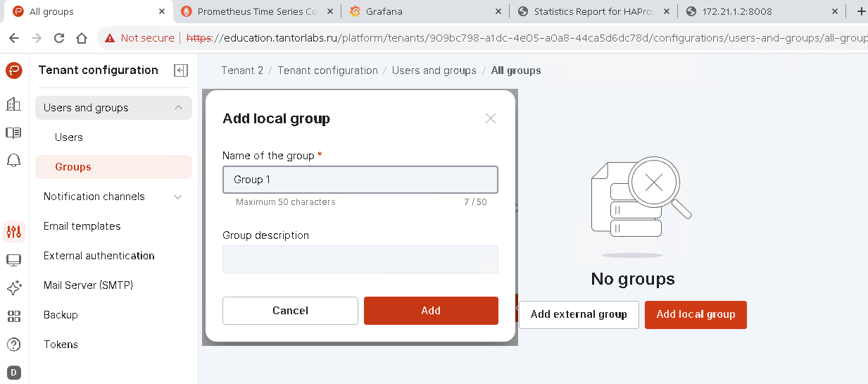Image resolution: width=868 pixels, height=384 pixels.
Task: Click the user avatar D icon
Action: 13,372
